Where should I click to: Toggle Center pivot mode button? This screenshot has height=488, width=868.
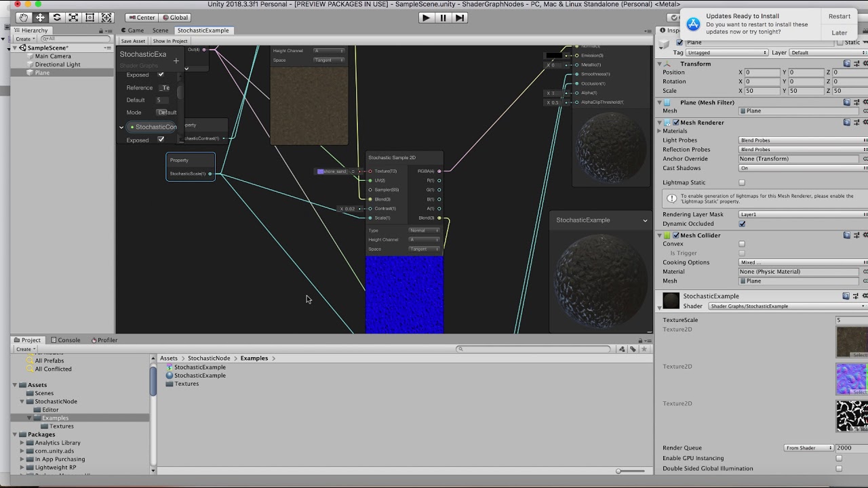pyautogui.click(x=142, y=18)
